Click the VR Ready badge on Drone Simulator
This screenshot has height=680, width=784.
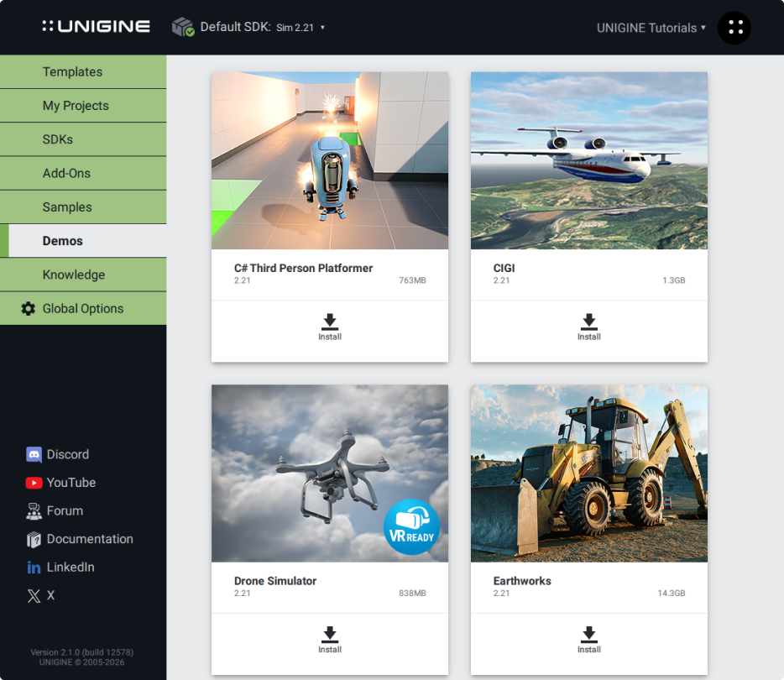tap(411, 527)
